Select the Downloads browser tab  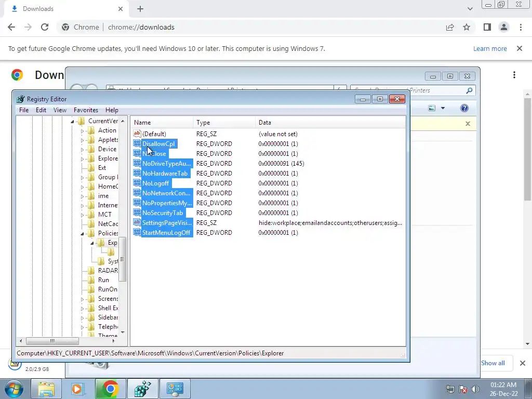coord(66,9)
